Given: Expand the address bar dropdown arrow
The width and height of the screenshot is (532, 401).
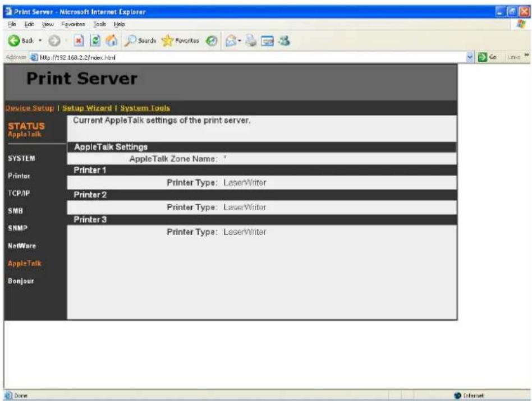Looking at the screenshot, I should (x=470, y=57).
